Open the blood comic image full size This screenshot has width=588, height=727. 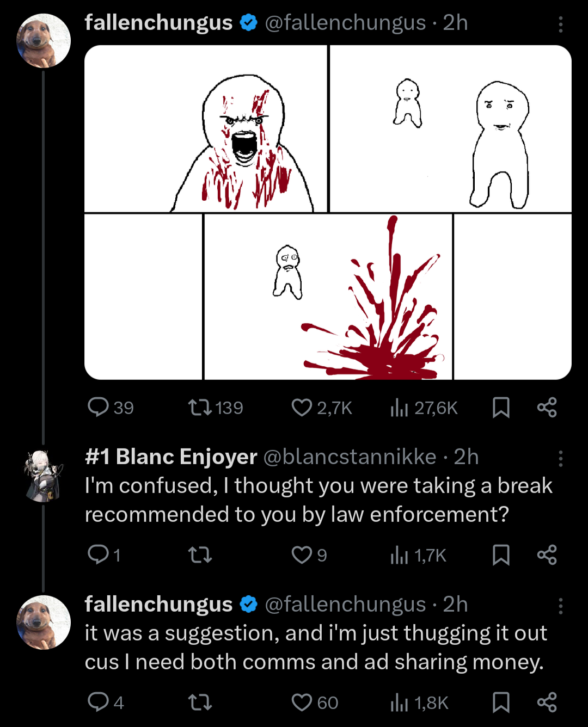click(328, 212)
